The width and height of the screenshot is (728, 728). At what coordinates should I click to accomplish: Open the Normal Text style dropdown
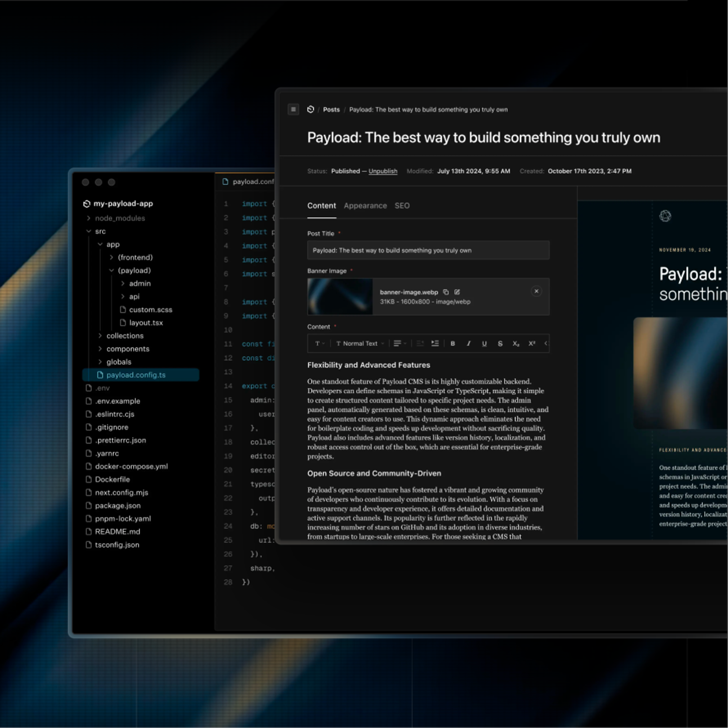pyautogui.click(x=360, y=344)
